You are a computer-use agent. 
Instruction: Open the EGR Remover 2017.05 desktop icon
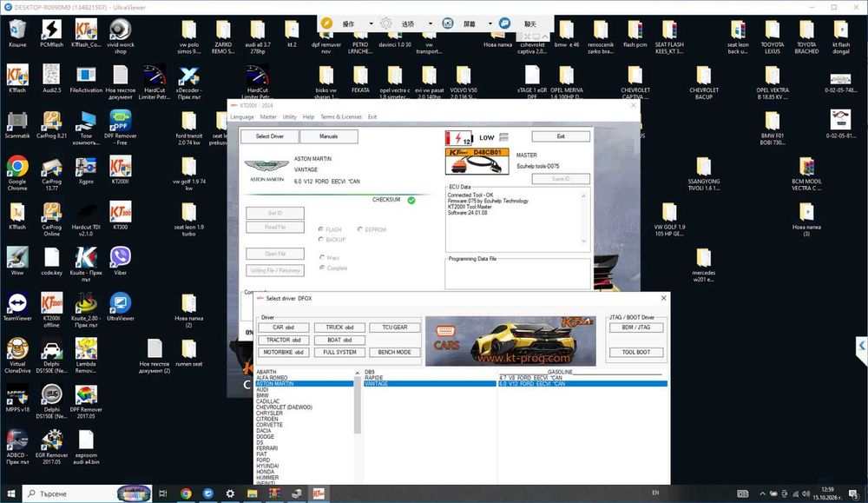(51, 447)
